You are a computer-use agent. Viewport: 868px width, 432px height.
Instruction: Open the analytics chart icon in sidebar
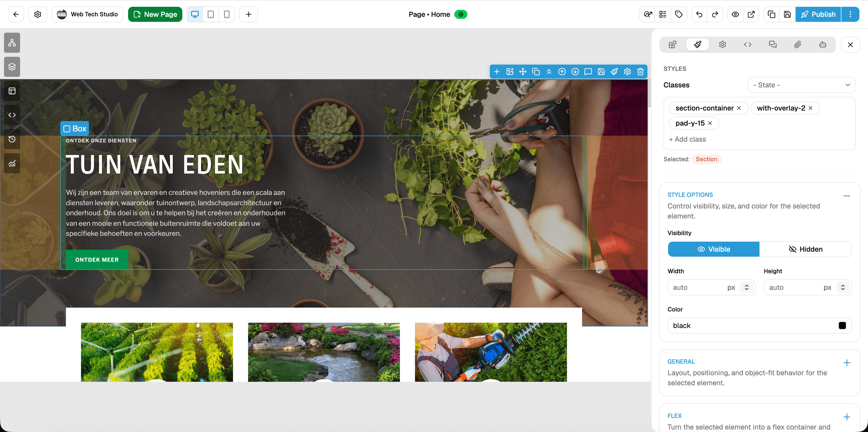12,164
